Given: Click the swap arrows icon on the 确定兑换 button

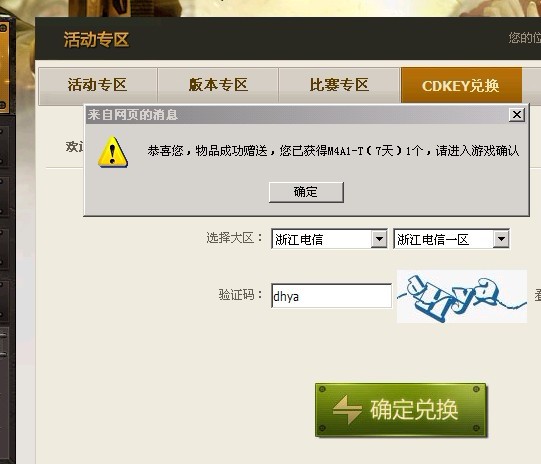Looking at the screenshot, I should tap(347, 409).
